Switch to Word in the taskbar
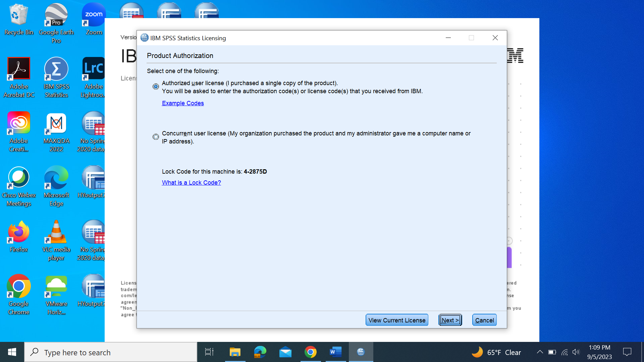 (x=335, y=352)
